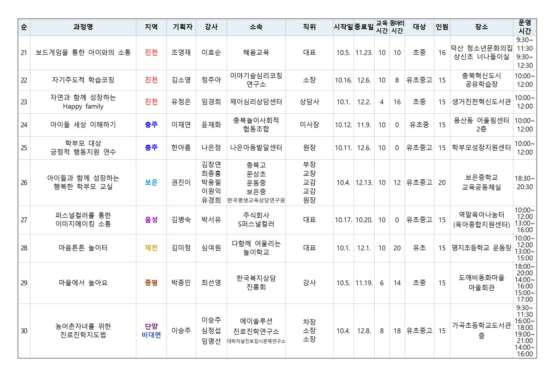Select course '이미지메이킹 소통' in row 27

tap(83, 224)
